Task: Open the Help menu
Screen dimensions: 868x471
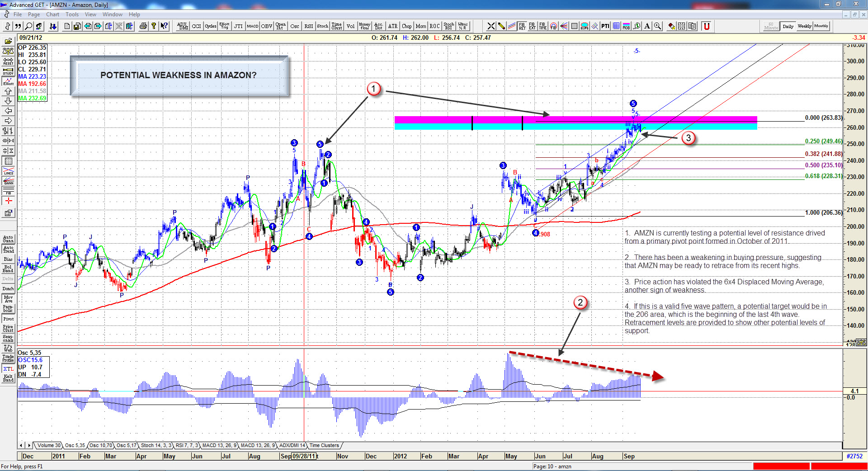Action: coord(134,14)
